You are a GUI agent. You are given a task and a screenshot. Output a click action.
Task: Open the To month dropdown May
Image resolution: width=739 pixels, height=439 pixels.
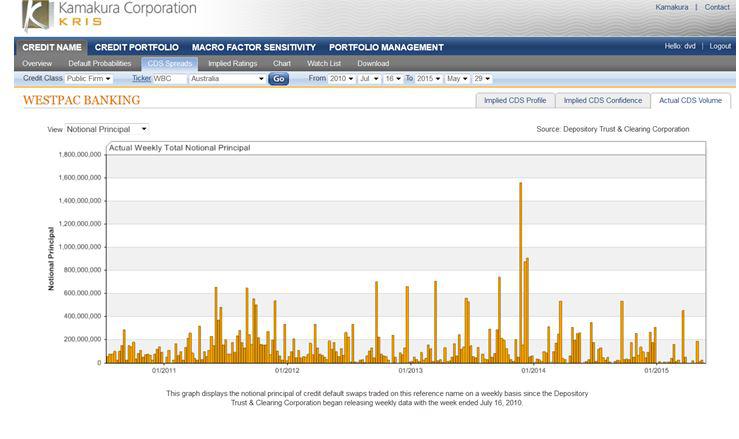457,79
